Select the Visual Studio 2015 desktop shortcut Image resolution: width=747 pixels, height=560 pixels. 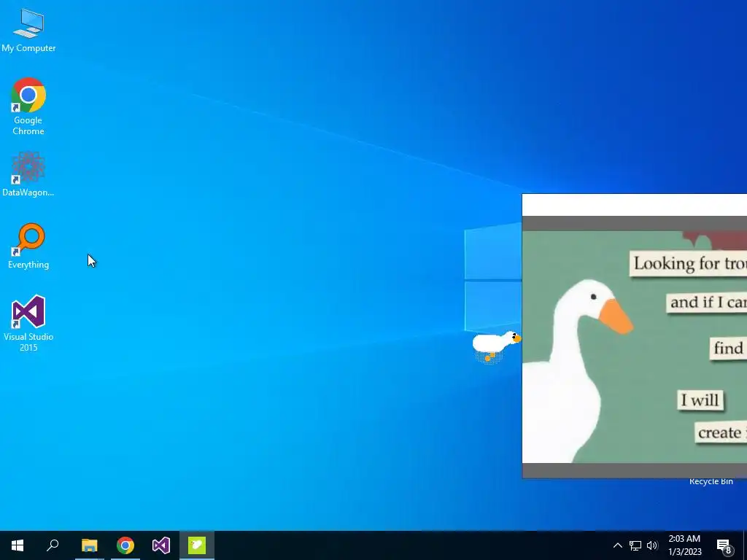click(28, 323)
